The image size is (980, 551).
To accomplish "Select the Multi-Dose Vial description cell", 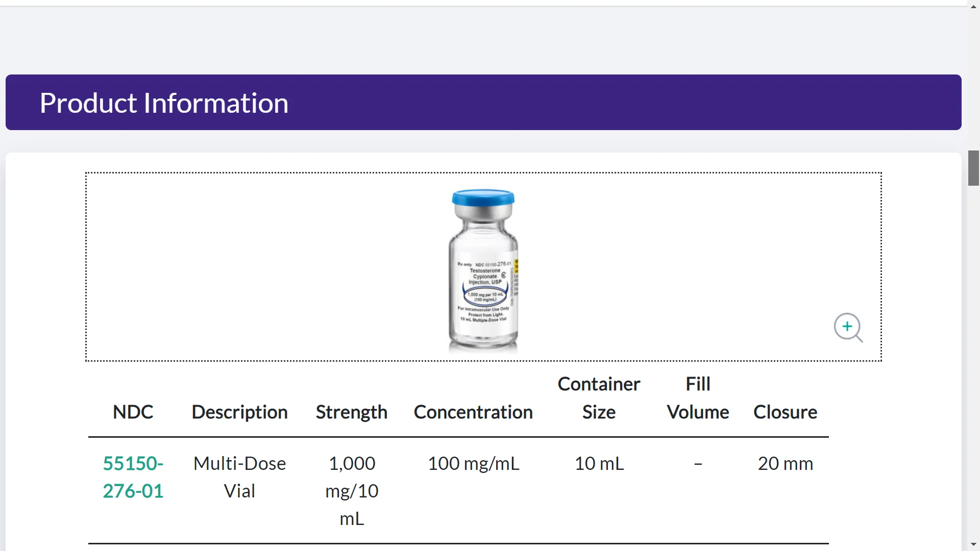I will pos(240,477).
